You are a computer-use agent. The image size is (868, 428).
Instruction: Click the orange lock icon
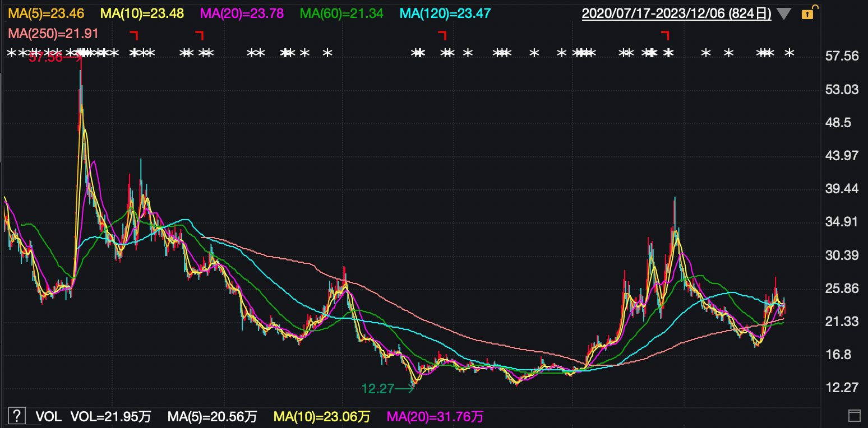pos(807,13)
